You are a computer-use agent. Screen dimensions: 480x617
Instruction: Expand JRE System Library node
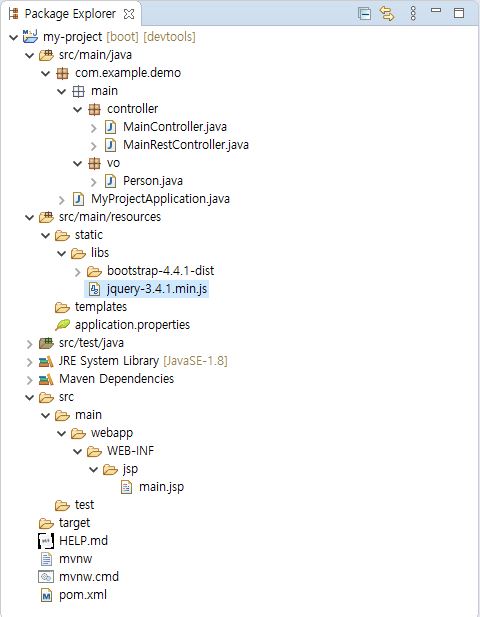point(30,362)
